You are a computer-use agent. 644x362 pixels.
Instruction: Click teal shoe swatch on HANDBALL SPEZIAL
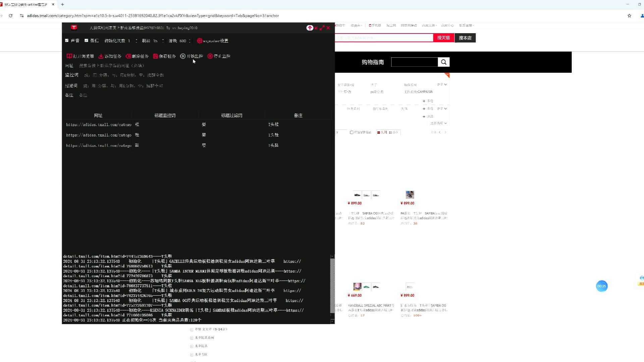367,287
